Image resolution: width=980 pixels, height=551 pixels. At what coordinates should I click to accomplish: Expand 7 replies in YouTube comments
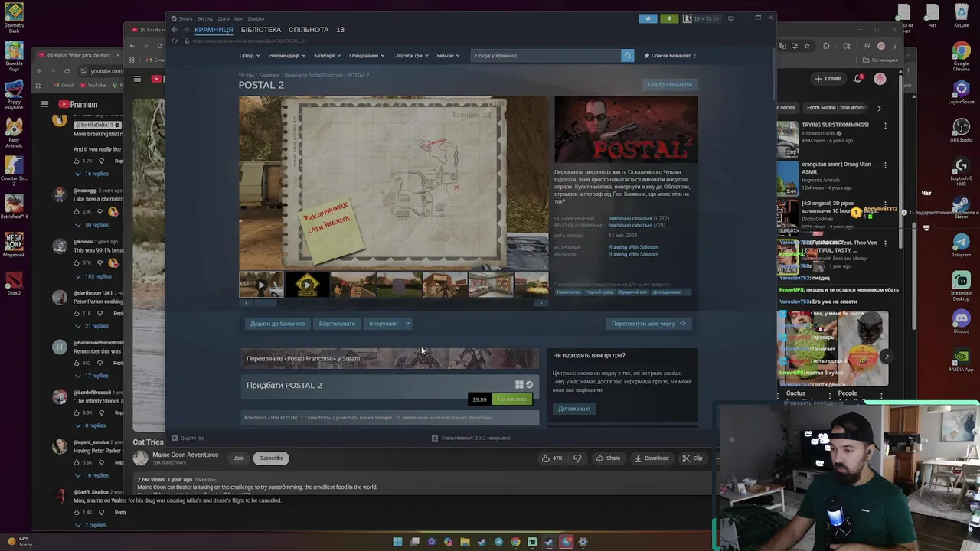pos(91,525)
